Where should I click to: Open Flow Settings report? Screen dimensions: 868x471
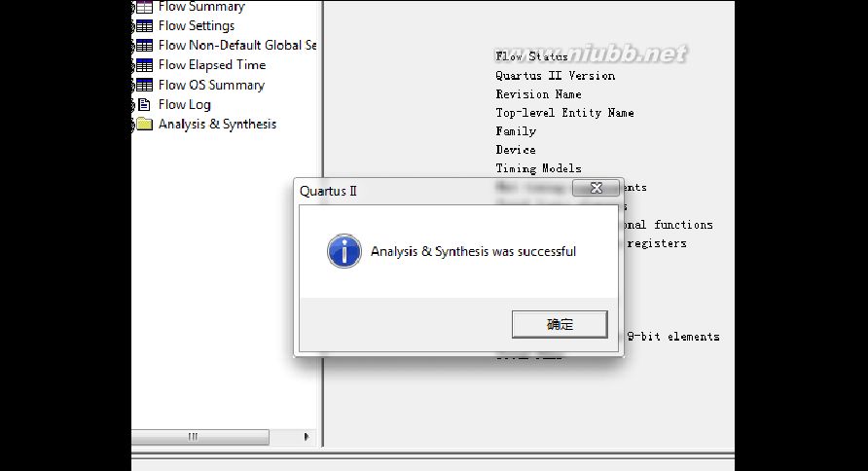(x=197, y=26)
